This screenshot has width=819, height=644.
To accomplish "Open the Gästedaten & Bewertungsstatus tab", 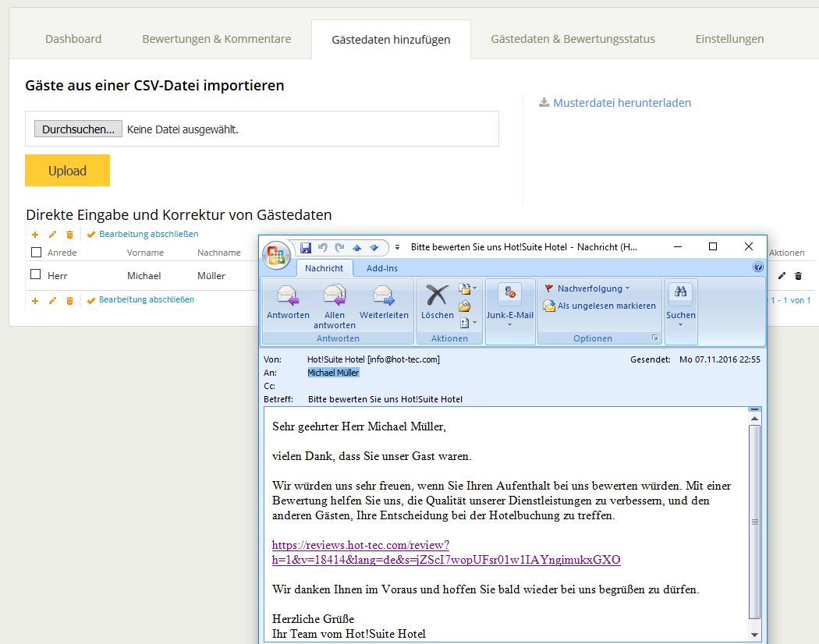I will click(573, 39).
